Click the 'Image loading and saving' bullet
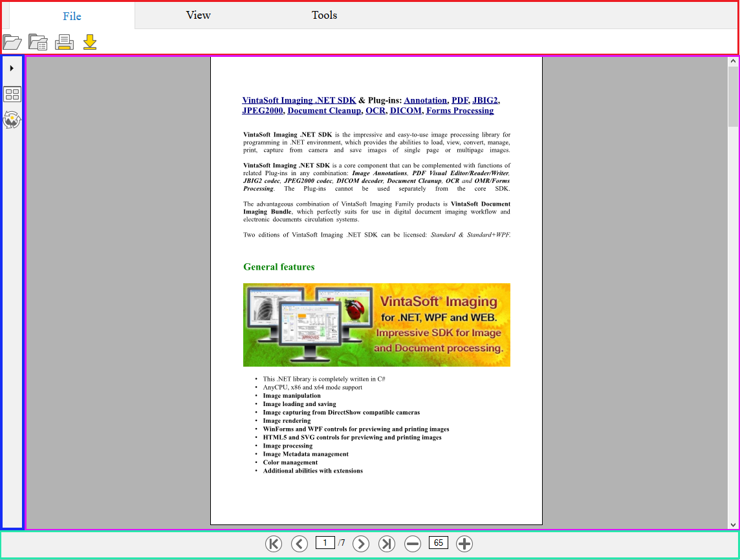The width and height of the screenshot is (740, 560). pyautogui.click(x=299, y=404)
